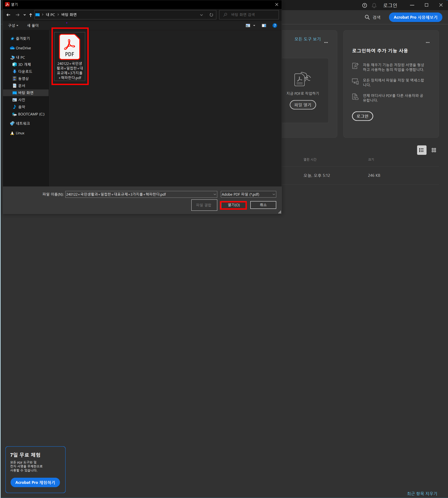
Task: Click the Acrobat Pro 사용해보기 button
Action: click(x=415, y=17)
